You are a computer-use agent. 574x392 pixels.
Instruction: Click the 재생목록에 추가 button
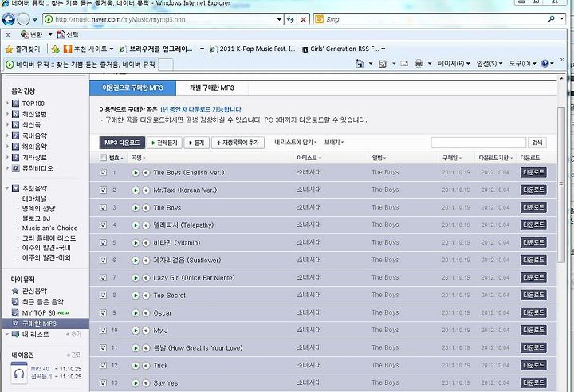click(x=238, y=143)
